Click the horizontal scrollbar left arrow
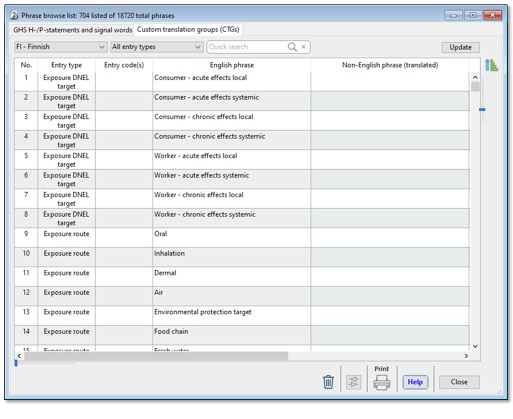This screenshot has height=419, width=513. coord(19,356)
